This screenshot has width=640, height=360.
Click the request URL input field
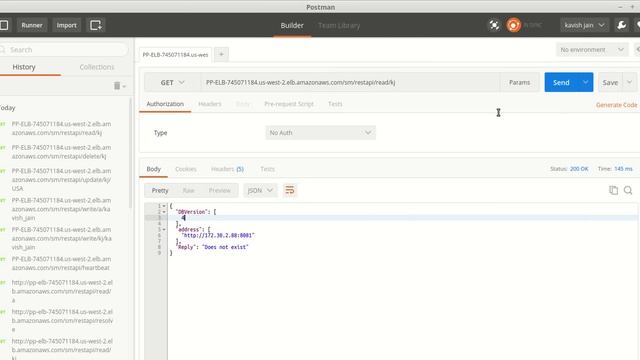(x=350, y=82)
